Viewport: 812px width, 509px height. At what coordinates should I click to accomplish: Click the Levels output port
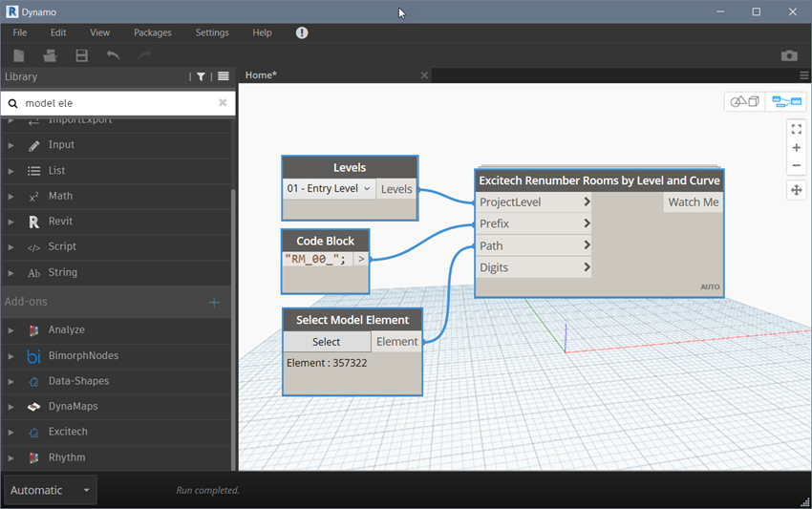pyautogui.click(x=396, y=189)
